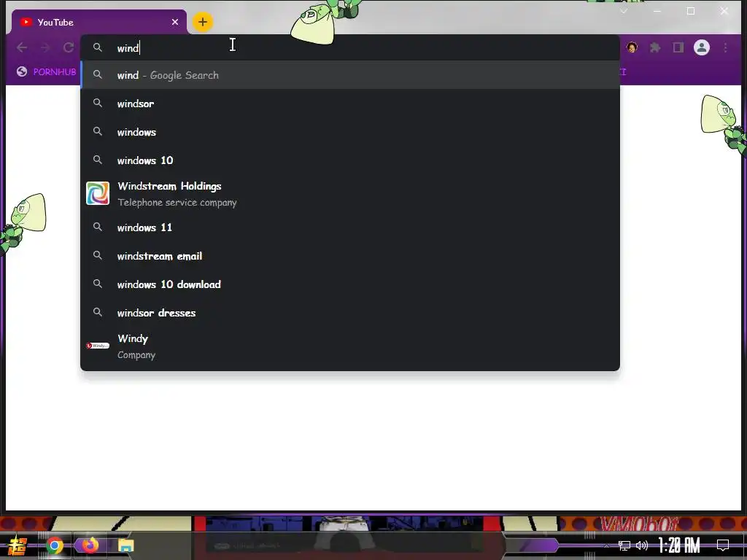Toggle the side panel icon
Image resolution: width=747 pixels, height=560 pixels.
tap(678, 47)
